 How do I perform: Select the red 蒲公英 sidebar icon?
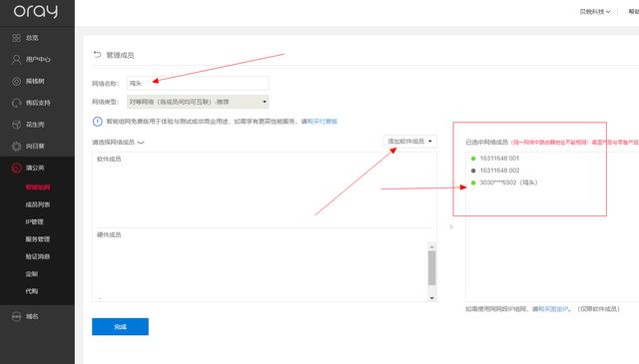[x=16, y=168]
